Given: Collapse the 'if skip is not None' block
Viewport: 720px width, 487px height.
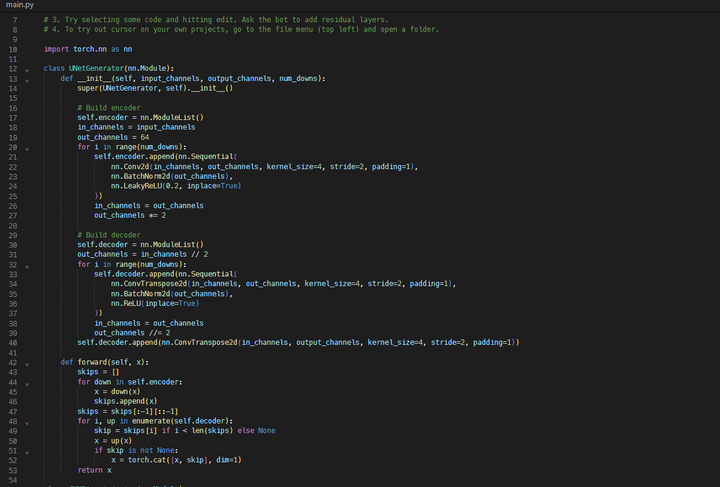Looking at the screenshot, I should [x=28, y=449].
